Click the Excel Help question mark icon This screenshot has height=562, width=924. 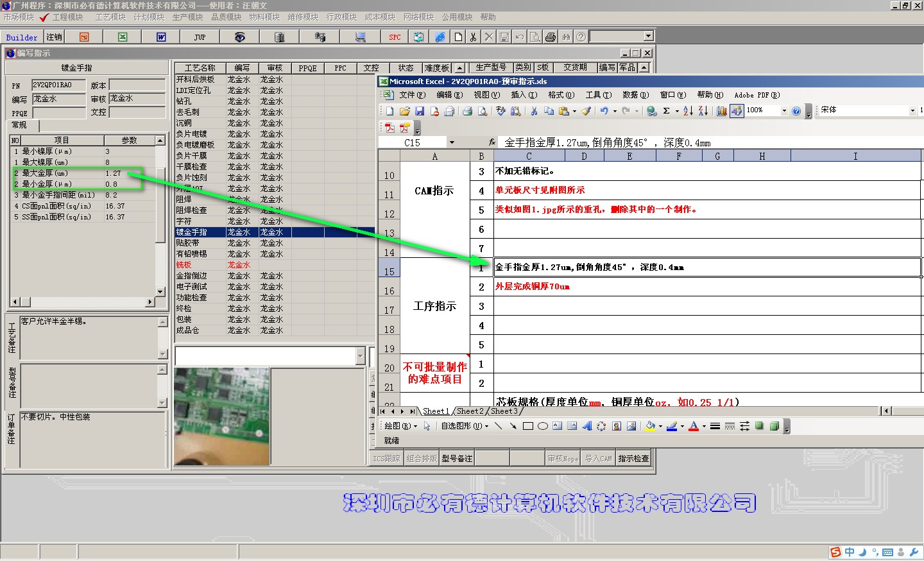tap(796, 111)
